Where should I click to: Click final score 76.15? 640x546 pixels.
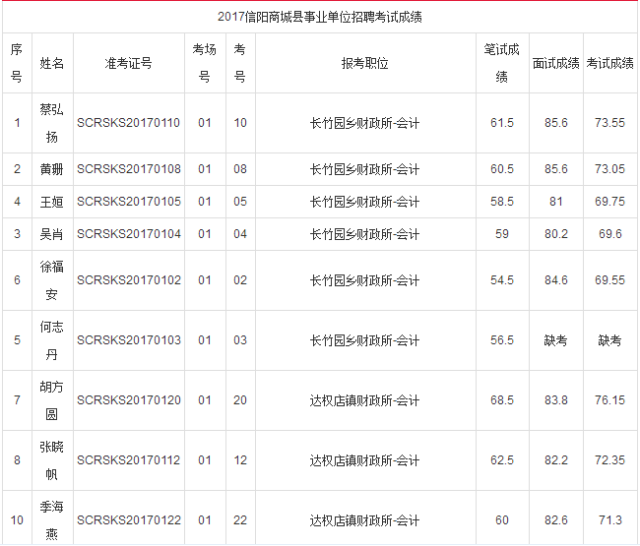pos(610,400)
